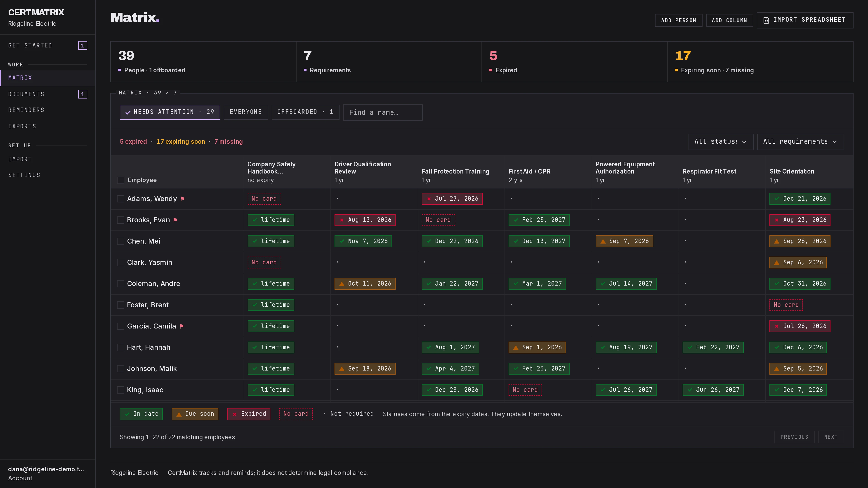
Task: Click the flag icon next to Brooks, Evan
Action: tap(175, 220)
